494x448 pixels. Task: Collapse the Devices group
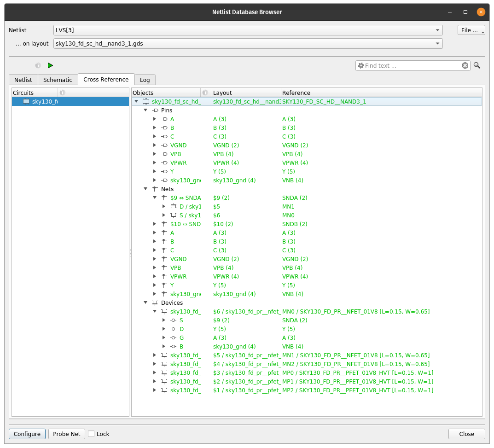(145, 303)
